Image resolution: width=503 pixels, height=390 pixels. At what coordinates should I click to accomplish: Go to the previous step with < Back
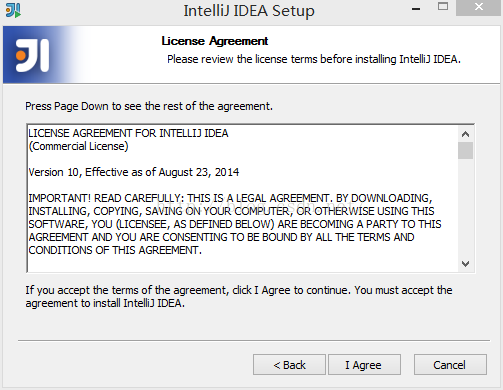click(x=289, y=365)
